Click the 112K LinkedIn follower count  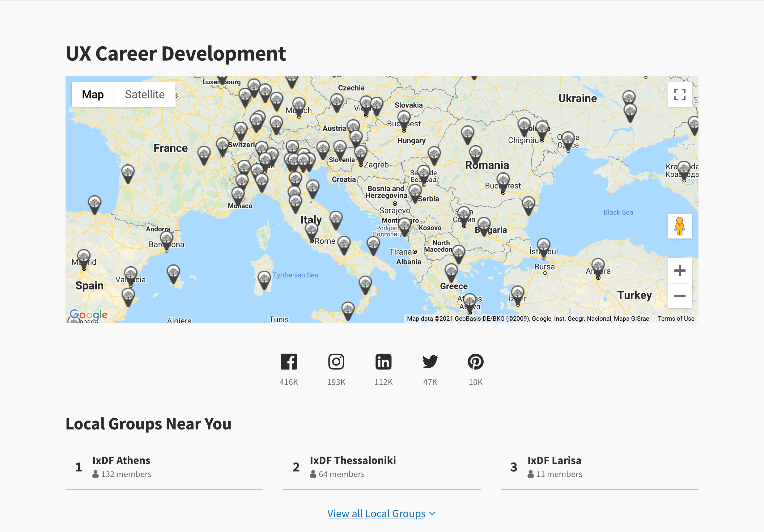pos(383,382)
